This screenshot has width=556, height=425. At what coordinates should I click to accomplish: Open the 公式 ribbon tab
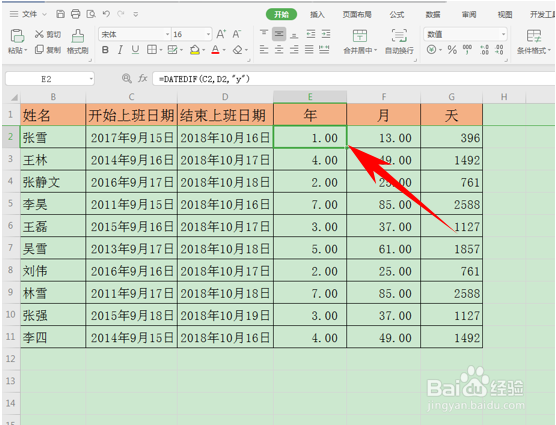point(397,15)
